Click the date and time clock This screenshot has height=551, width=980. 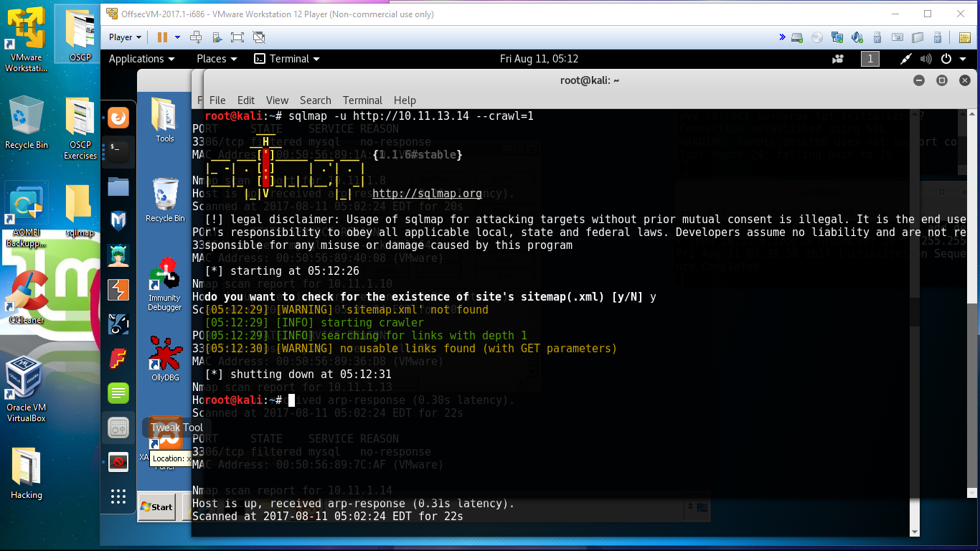coord(539,59)
